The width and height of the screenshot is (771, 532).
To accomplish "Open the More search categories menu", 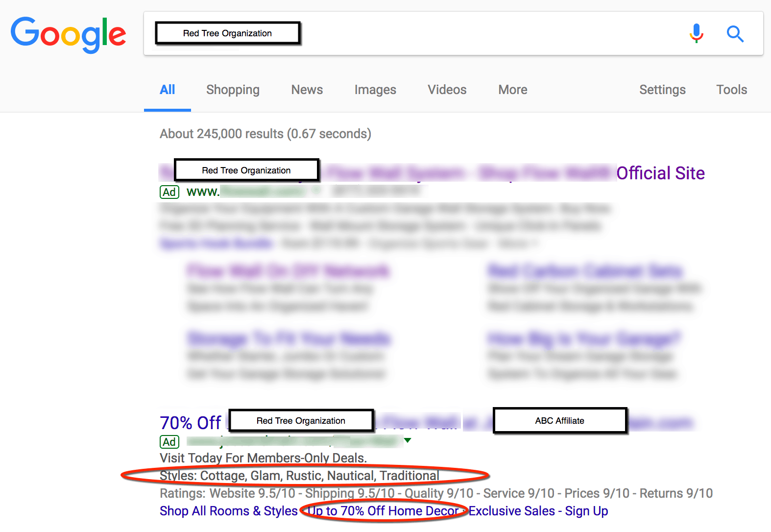I will click(x=512, y=90).
